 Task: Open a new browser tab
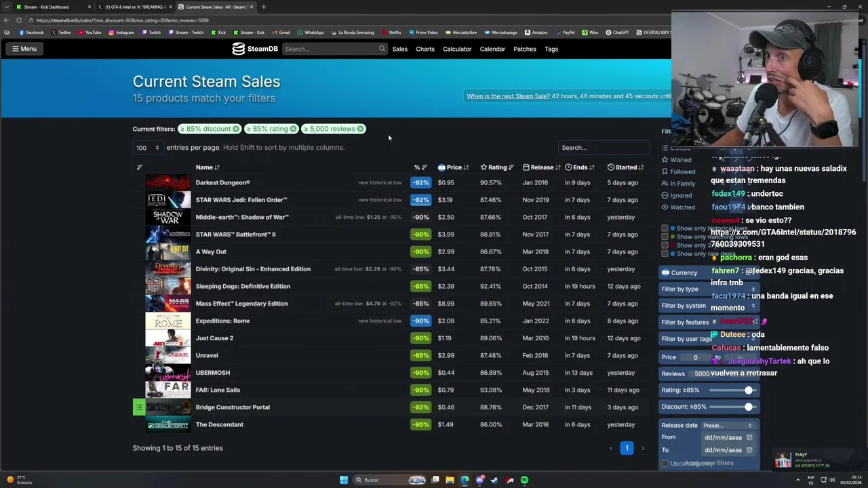(x=264, y=7)
